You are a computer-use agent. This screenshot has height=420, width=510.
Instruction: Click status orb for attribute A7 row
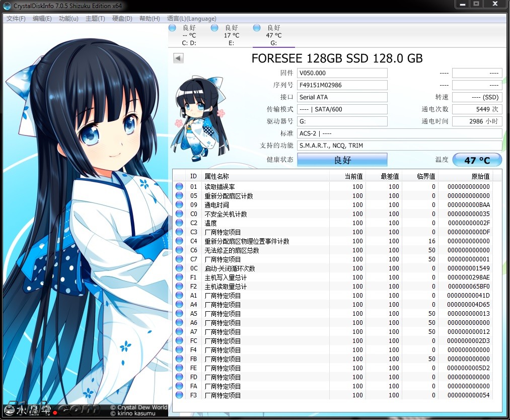click(x=179, y=331)
